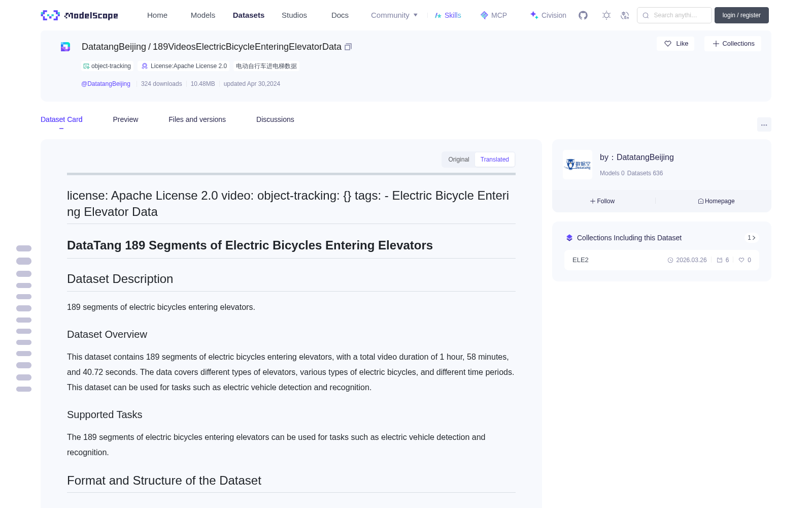Click the Apache License 2.0 tag
812x508 pixels.
pos(184,66)
